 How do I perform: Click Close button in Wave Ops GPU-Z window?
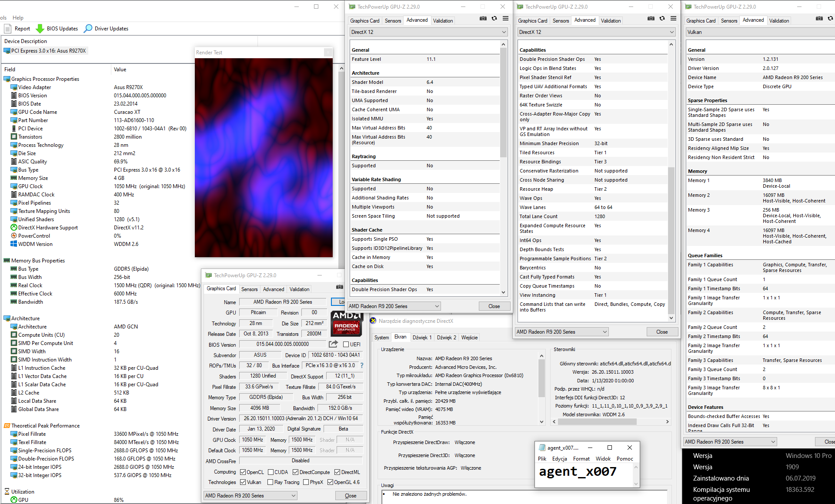[662, 332]
